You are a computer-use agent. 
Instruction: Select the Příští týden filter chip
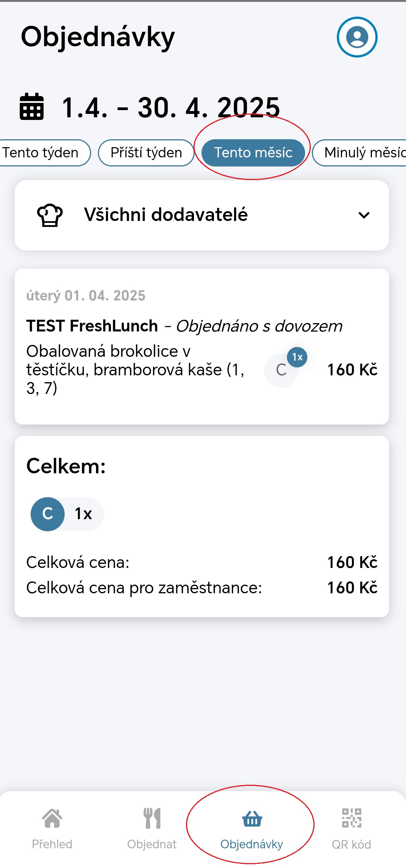[x=146, y=153]
